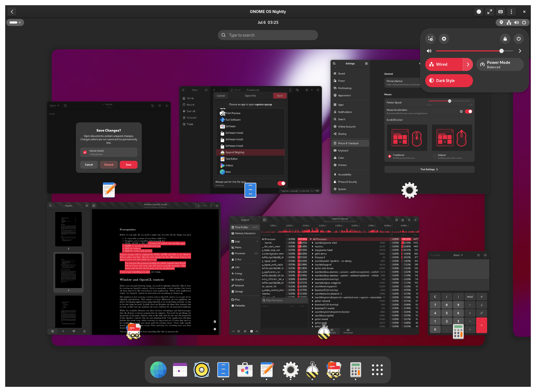Switch to the Flamegraph tab in Sysprof

(348, 331)
